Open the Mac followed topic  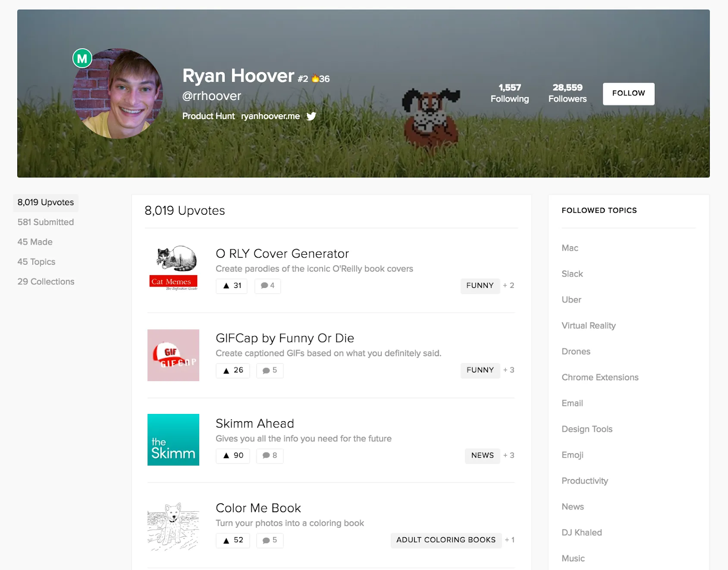click(x=570, y=248)
